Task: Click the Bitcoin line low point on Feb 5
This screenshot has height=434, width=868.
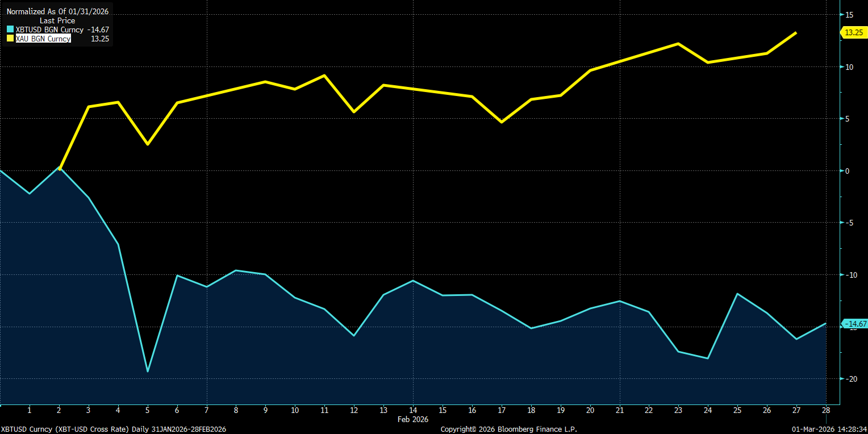Action: (x=148, y=372)
